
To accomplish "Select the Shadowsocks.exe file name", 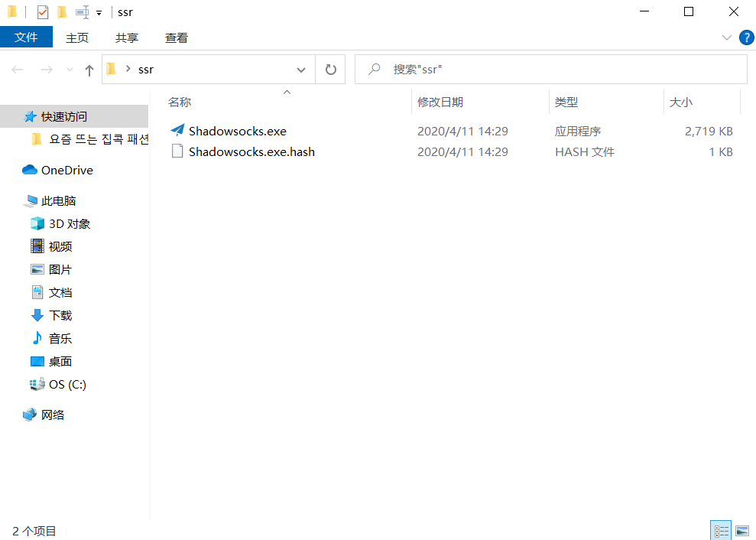I will coord(237,132).
